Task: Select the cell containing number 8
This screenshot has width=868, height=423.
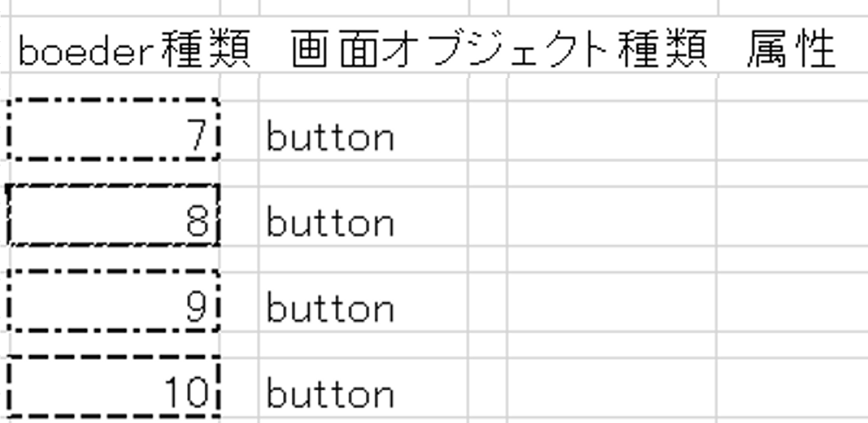Action: click(x=114, y=216)
